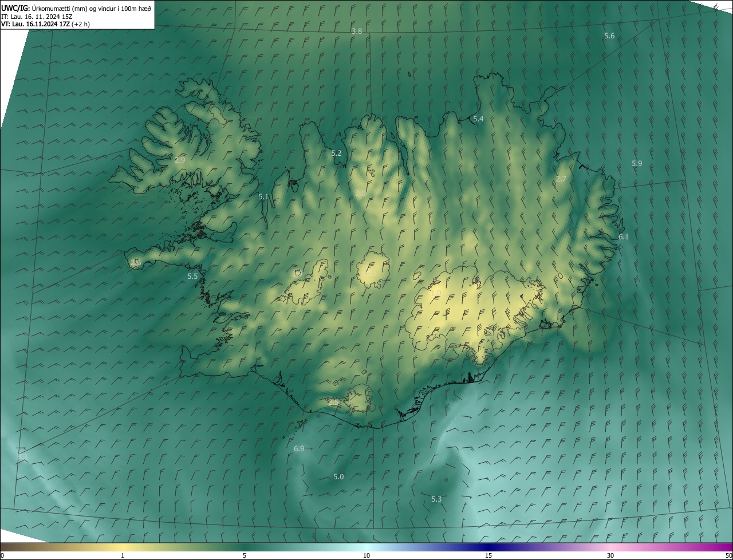Pick the 5.5 value in the west bay
This screenshot has height=560, width=733.
(x=192, y=277)
